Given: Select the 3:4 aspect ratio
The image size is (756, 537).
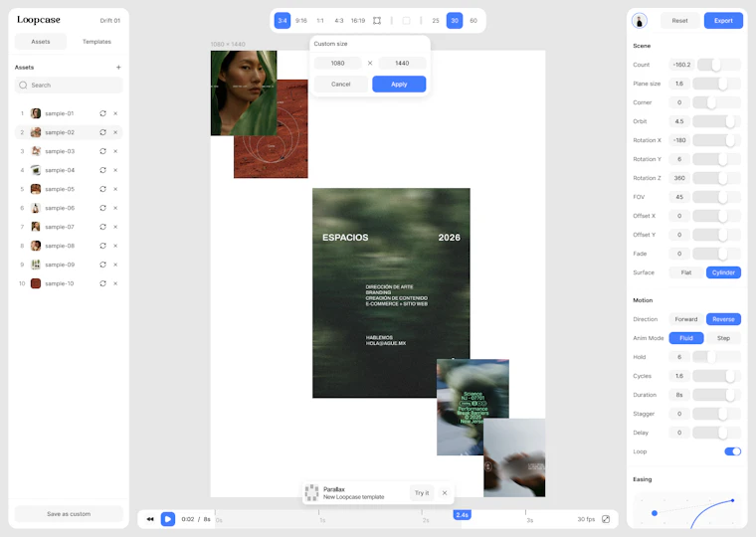Looking at the screenshot, I should click(283, 20).
